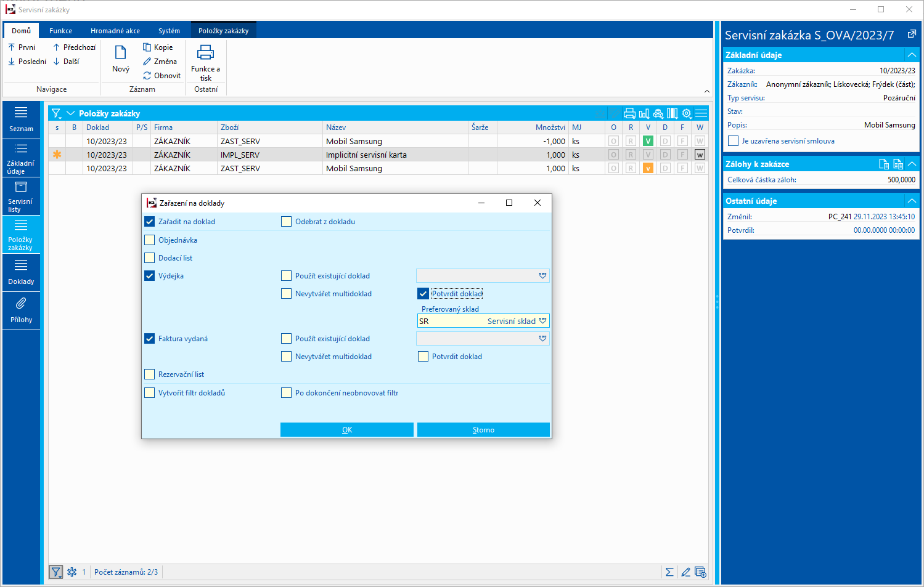The height and width of the screenshot is (587, 924).
Task: Open the Funkce ribbon tab
Action: coord(60,31)
